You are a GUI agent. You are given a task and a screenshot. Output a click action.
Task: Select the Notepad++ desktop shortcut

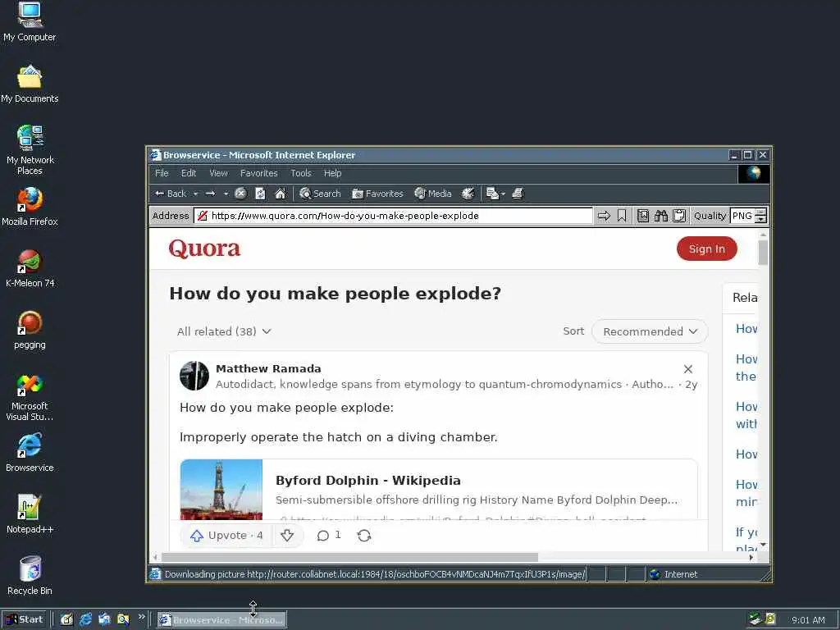pyautogui.click(x=30, y=515)
